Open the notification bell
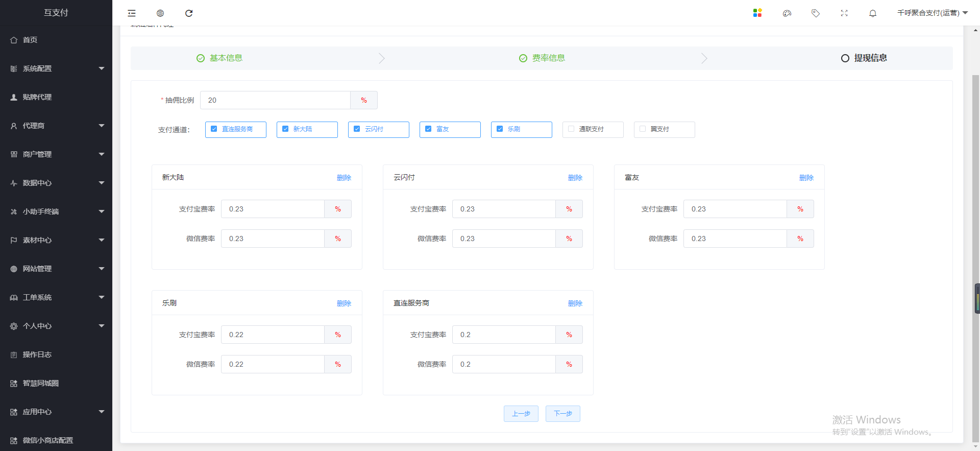 (873, 13)
